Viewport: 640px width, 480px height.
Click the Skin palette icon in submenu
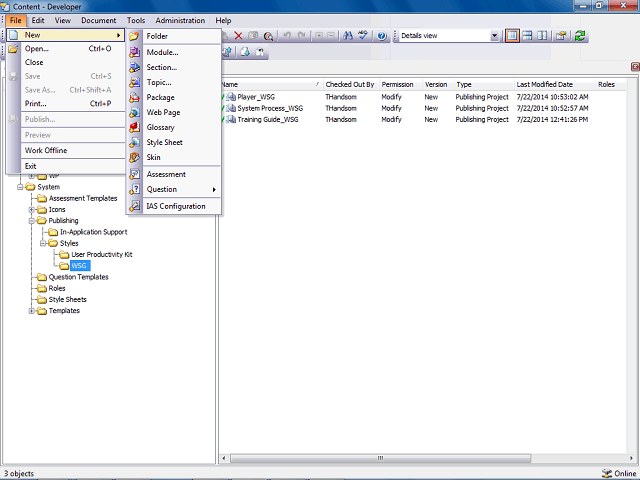point(134,157)
